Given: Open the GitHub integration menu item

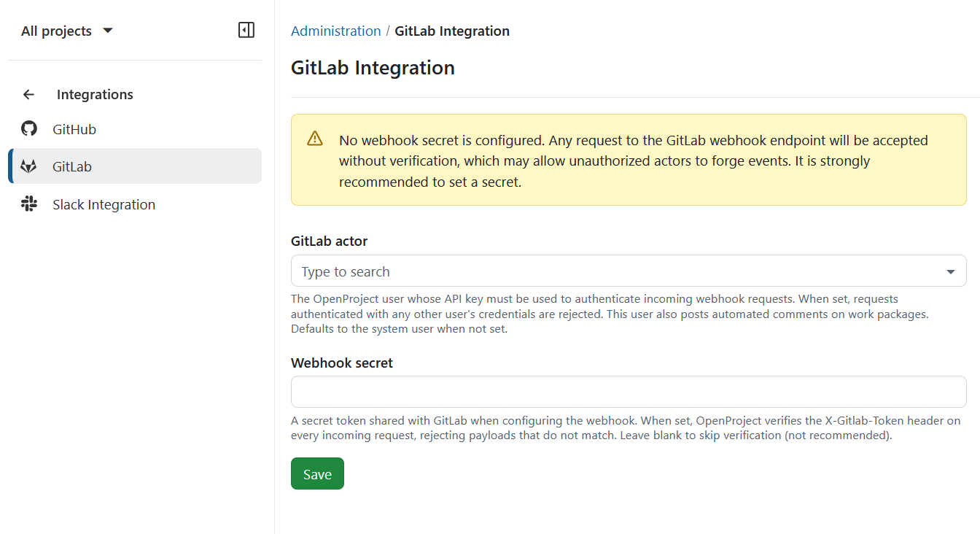Looking at the screenshot, I should coord(135,129).
